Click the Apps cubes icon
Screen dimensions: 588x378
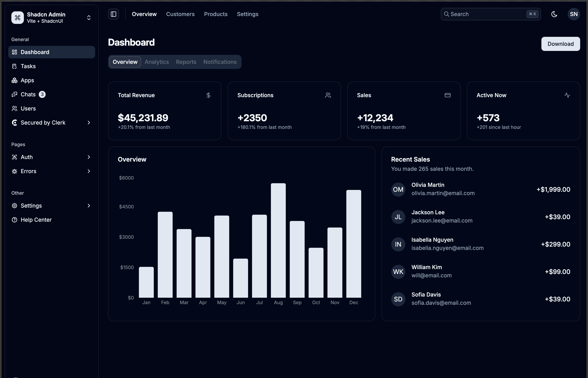point(14,80)
